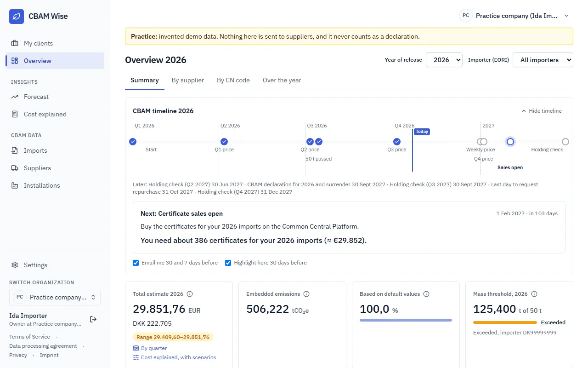
Task: Open the Switch Organization selector in sidebar
Action: [55, 297]
